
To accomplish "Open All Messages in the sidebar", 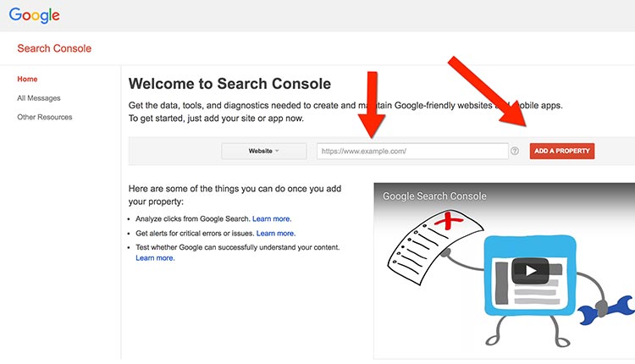I will 39,98.
